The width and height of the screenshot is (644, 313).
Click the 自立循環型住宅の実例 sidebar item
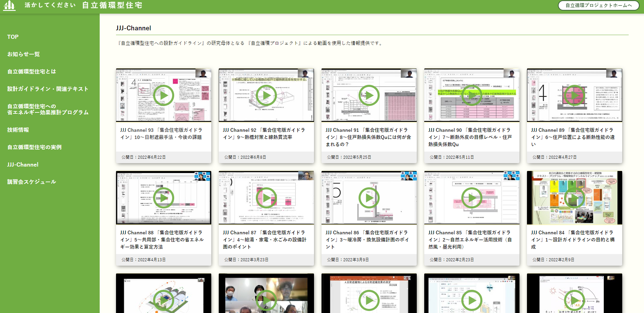pos(34,147)
